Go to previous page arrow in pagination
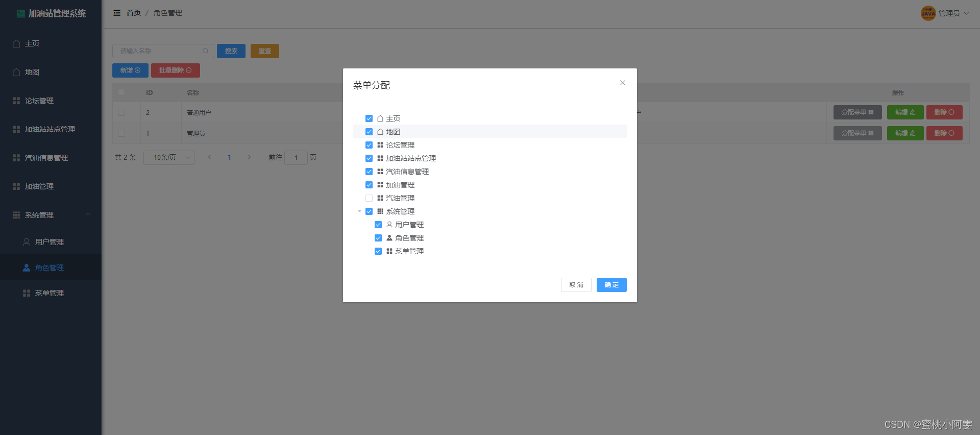The image size is (980, 435). (x=210, y=157)
